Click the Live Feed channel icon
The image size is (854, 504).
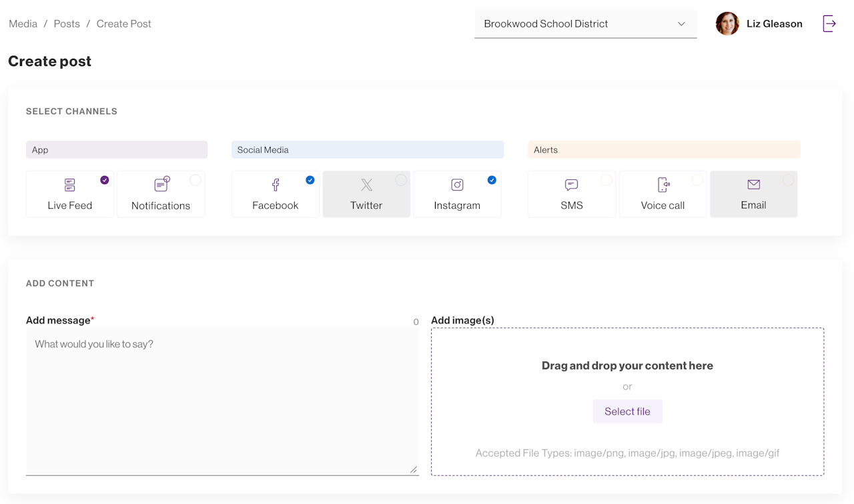click(70, 185)
